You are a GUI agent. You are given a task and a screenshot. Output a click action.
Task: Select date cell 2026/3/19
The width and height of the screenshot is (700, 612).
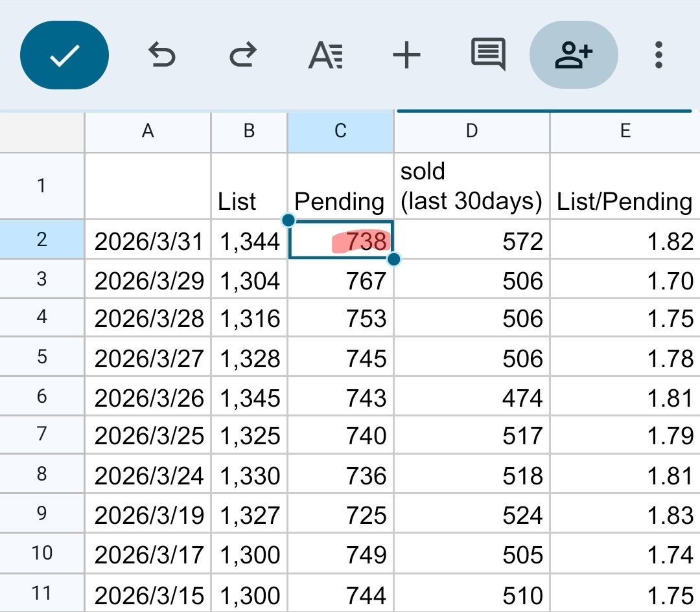tap(148, 514)
